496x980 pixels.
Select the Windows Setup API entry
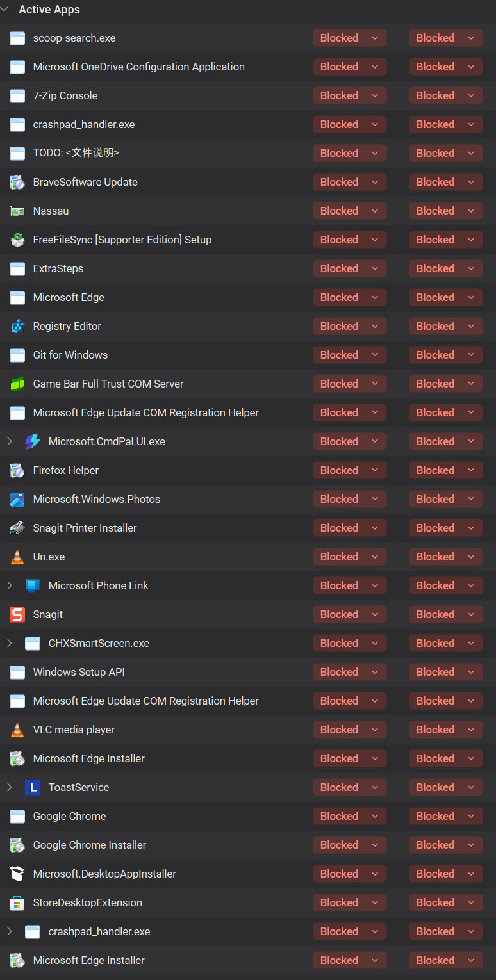click(x=79, y=673)
